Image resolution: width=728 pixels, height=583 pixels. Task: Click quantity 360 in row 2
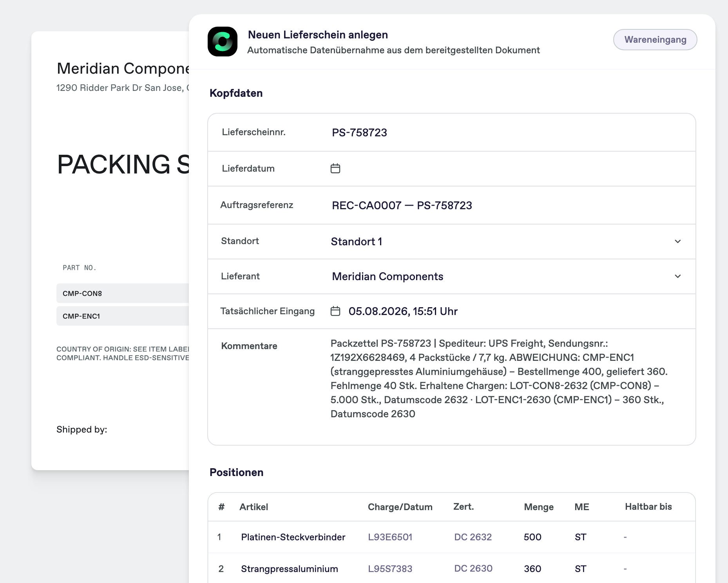click(x=532, y=569)
